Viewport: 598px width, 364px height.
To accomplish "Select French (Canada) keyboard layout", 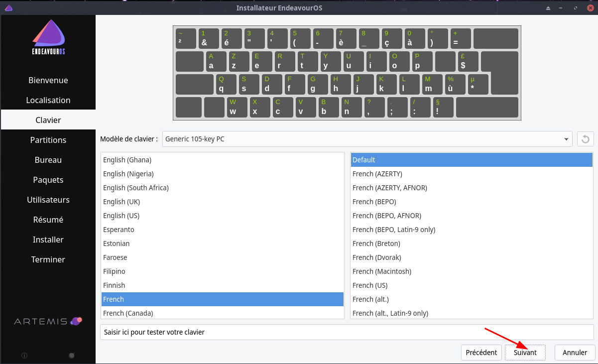I will [x=128, y=313].
